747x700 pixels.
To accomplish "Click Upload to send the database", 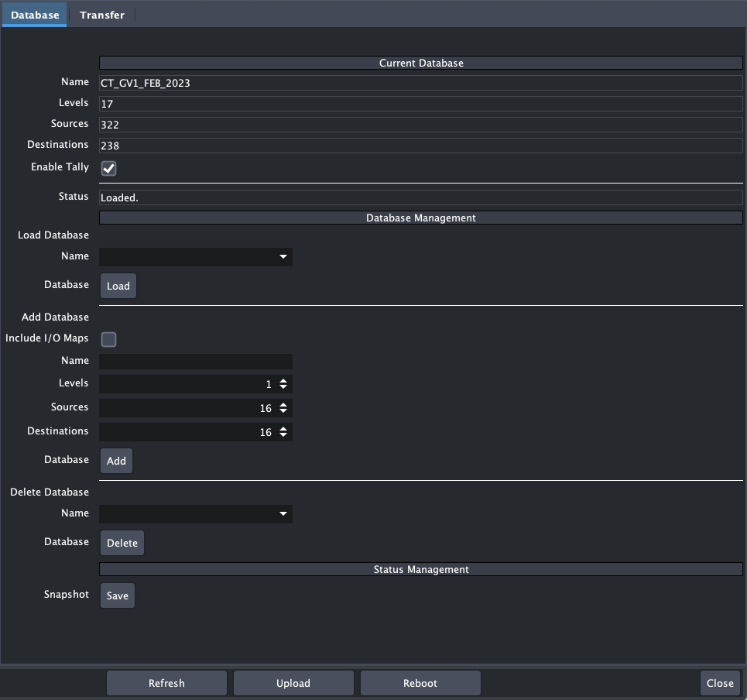I will pos(293,683).
